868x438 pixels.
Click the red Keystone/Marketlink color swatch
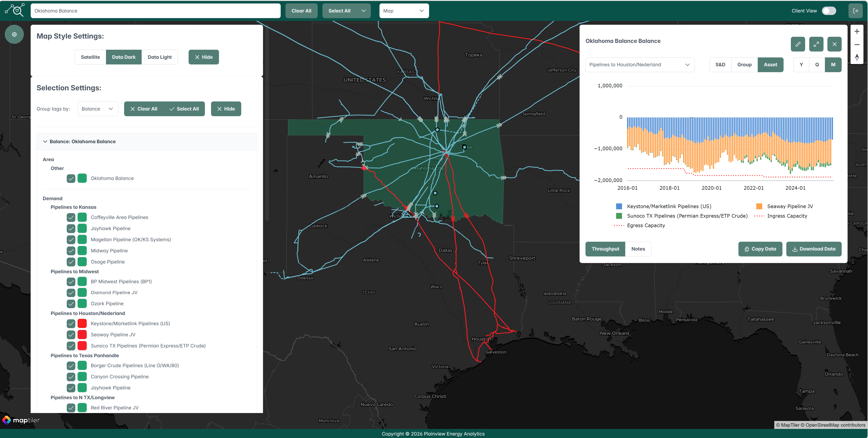click(82, 323)
